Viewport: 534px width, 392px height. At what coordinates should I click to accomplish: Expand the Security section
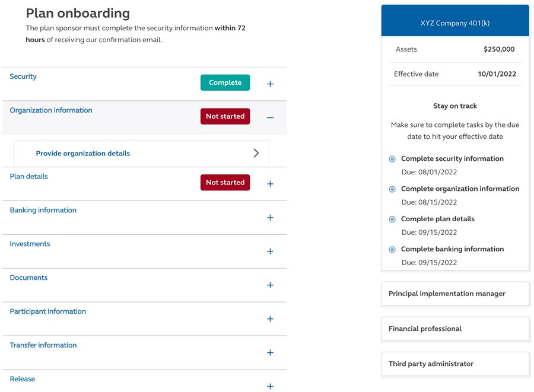coord(270,82)
